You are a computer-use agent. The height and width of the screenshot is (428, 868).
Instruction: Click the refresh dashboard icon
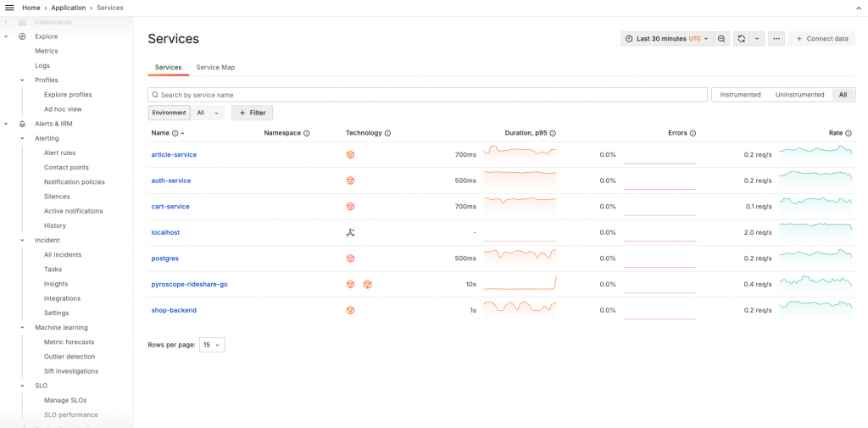[x=741, y=39]
